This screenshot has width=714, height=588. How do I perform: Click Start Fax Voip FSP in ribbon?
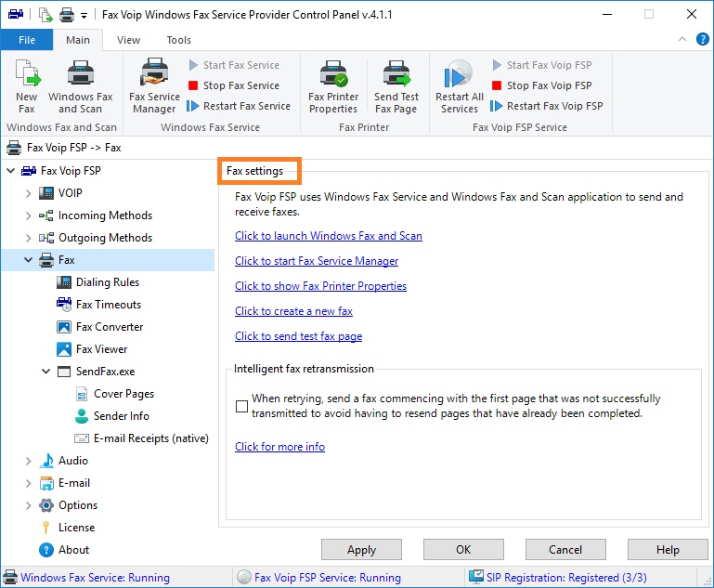tap(542, 65)
